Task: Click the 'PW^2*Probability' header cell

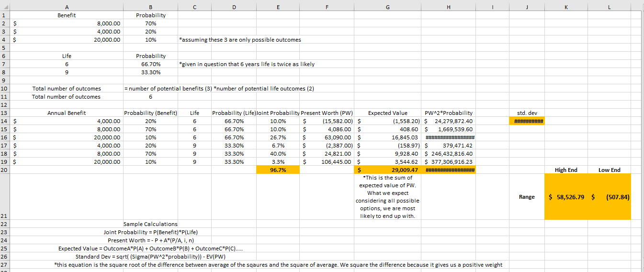Action: (x=448, y=113)
